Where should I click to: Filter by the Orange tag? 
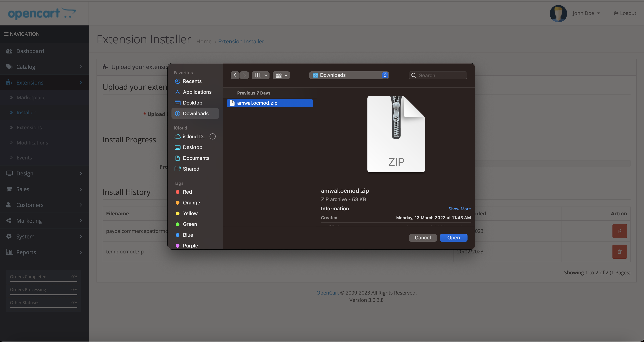(x=195, y=203)
